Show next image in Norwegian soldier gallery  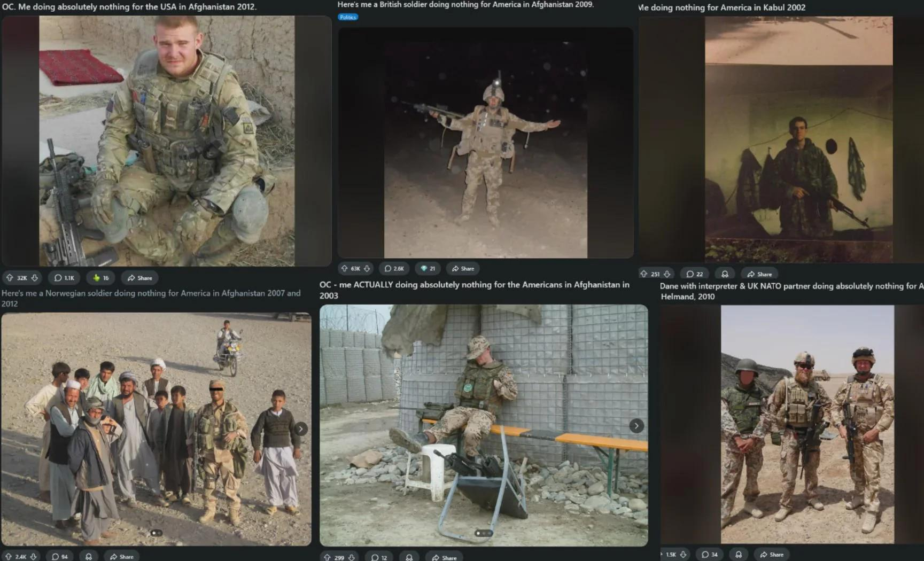click(301, 429)
